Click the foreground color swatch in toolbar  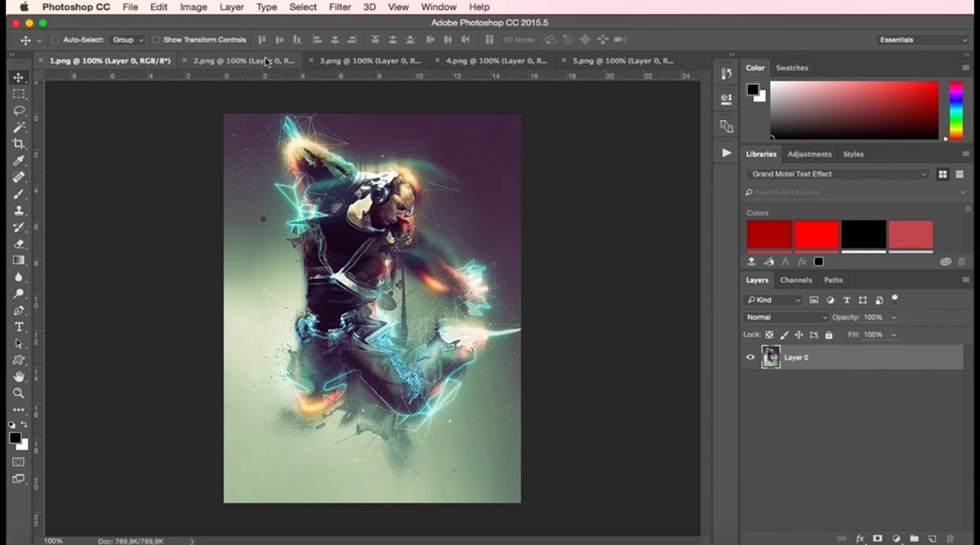point(15,438)
